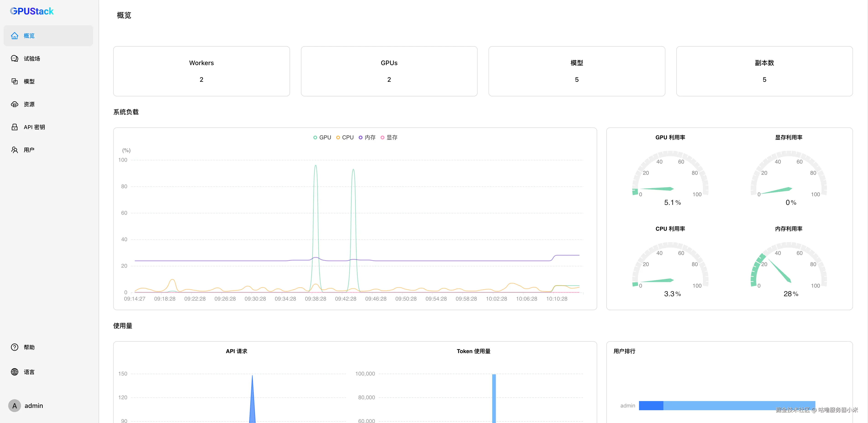Click the home icon next to 概览

coord(14,36)
